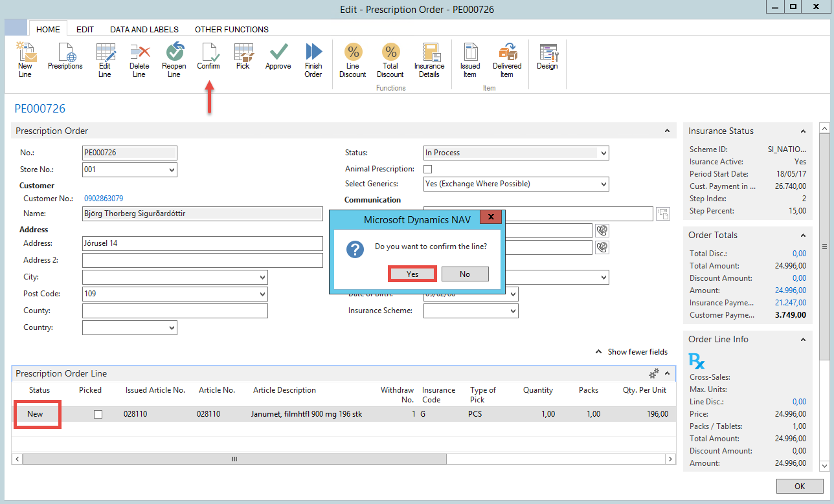
Task: Expand the Select Generics dropdown
Action: pos(603,184)
